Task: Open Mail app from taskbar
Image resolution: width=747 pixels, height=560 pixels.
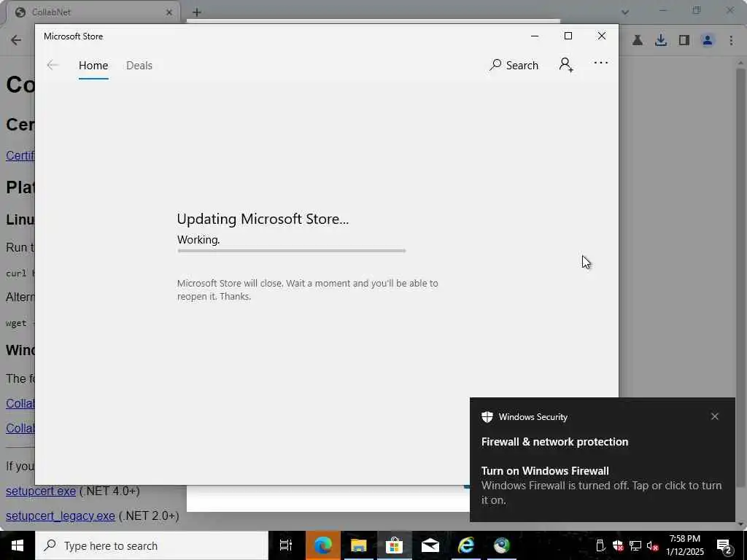Action: (x=430, y=545)
